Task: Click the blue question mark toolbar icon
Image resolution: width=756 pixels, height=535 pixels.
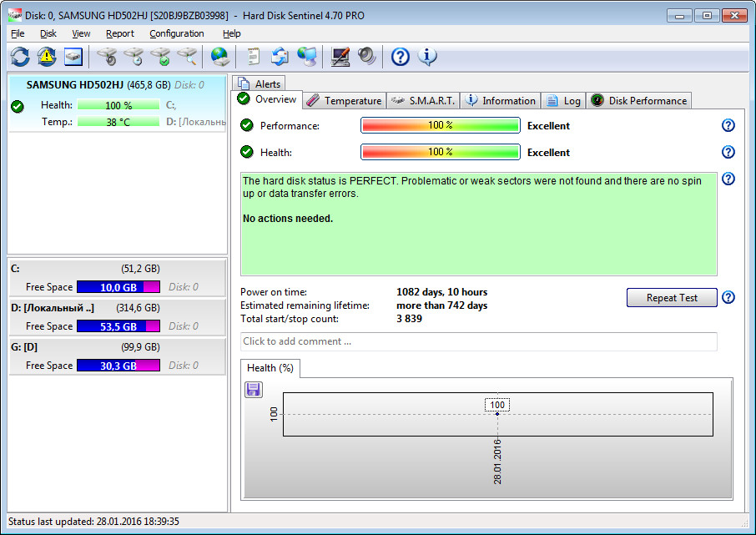Action: click(x=401, y=57)
